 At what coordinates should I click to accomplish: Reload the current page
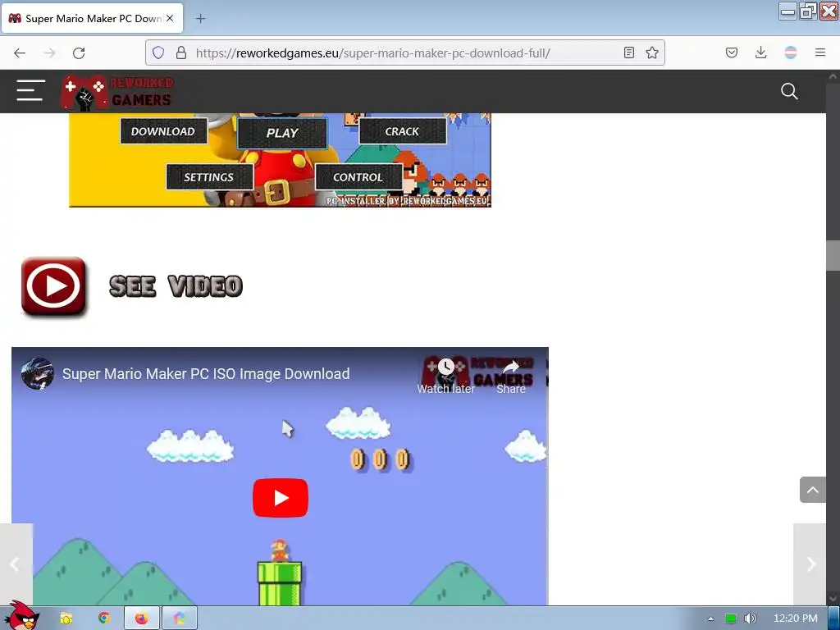click(x=79, y=52)
